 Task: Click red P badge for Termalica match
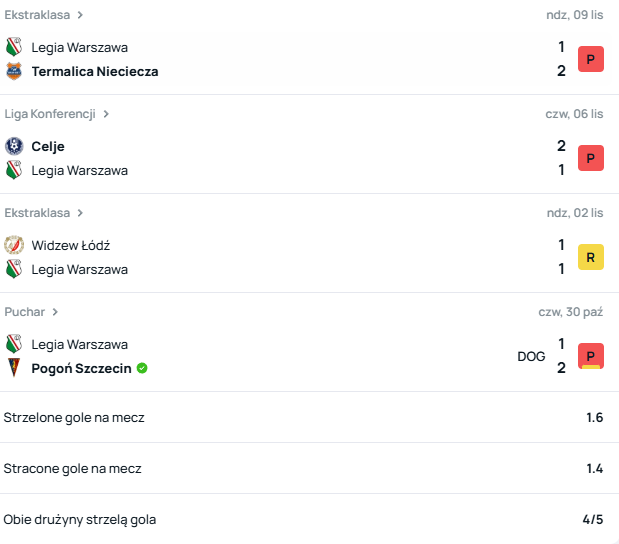click(x=591, y=59)
